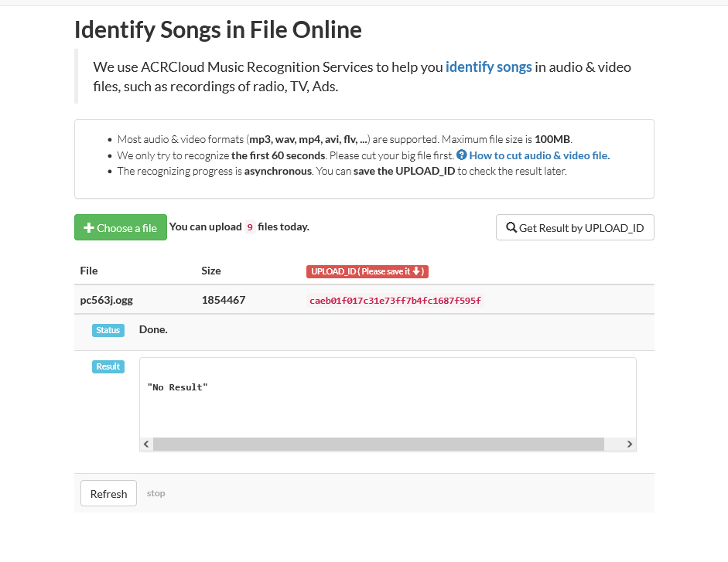Click the red UPLOAD_ID Please save it badge

pyautogui.click(x=367, y=271)
